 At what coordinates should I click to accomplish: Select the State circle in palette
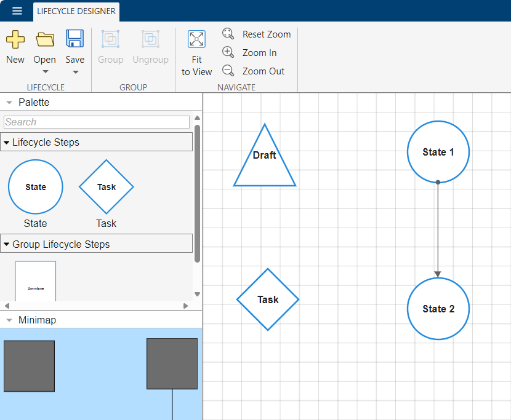pos(36,187)
